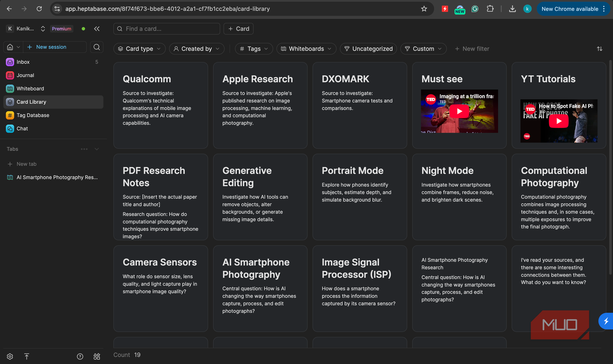613x364 pixels.
Task: Open the AI Smartphone Photography Res... tab
Action: pos(53,177)
